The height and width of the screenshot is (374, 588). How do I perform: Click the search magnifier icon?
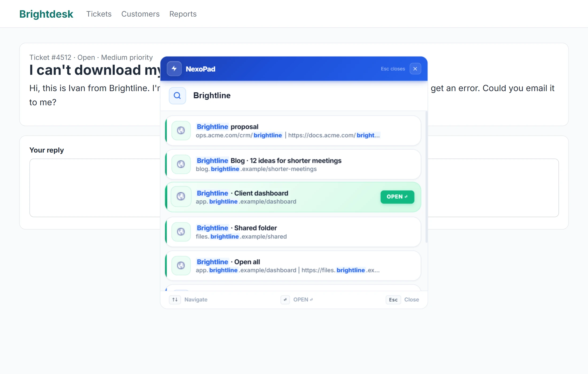(x=177, y=96)
